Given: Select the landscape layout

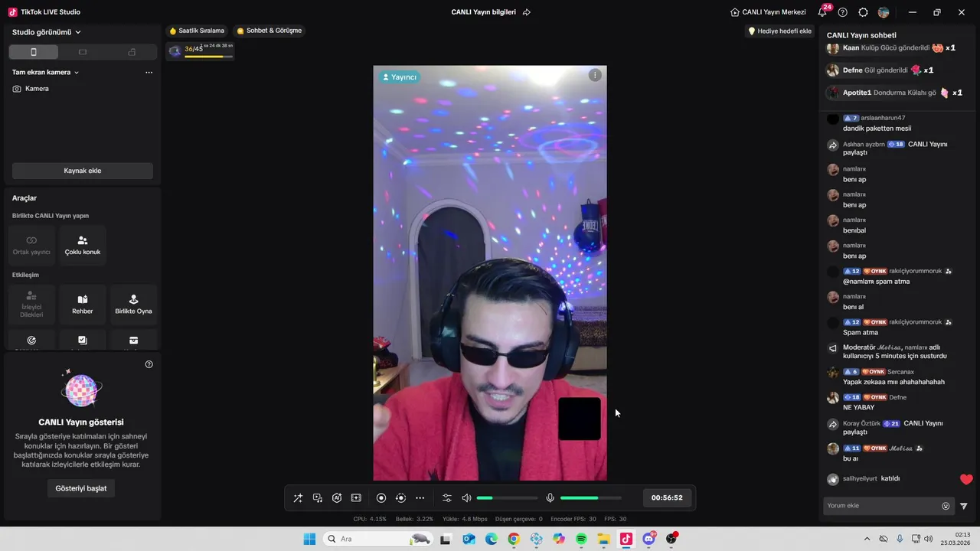Looking at the screenshot, I should (83, 52).
